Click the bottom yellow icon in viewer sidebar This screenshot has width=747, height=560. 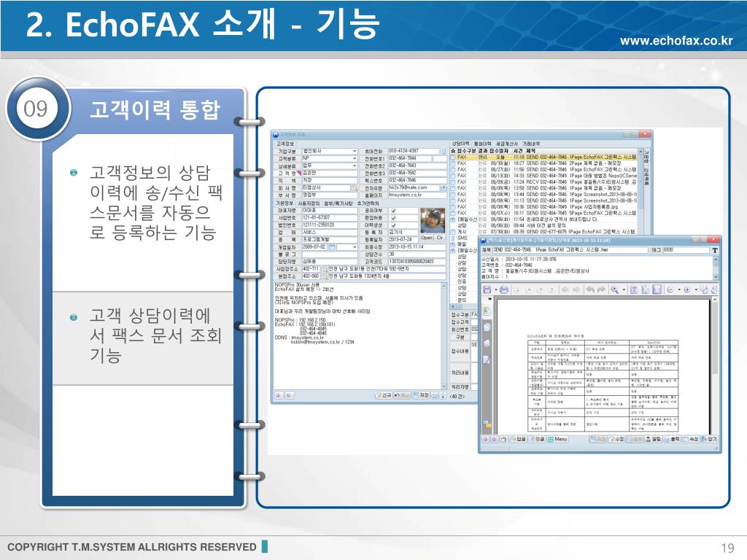487,424
